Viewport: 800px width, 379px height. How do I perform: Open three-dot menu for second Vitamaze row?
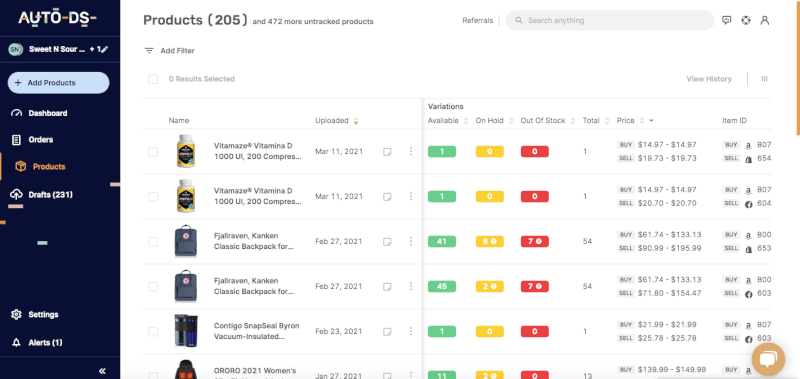tap(411, 196)
